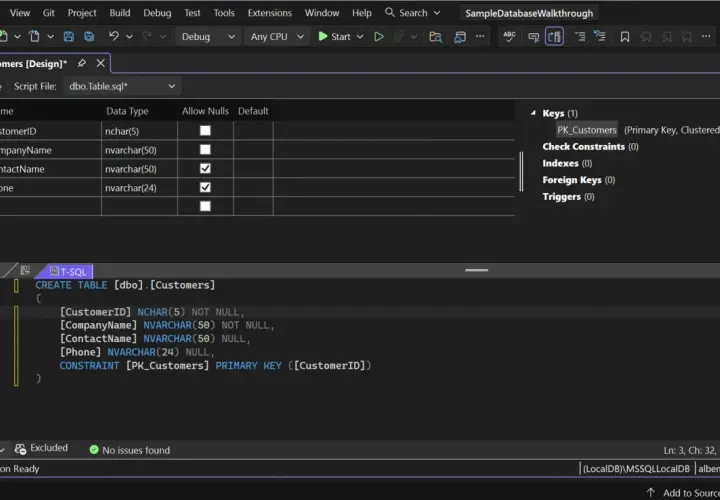
Task: Click the new file icon in toolbar
Action: [34, 36]
